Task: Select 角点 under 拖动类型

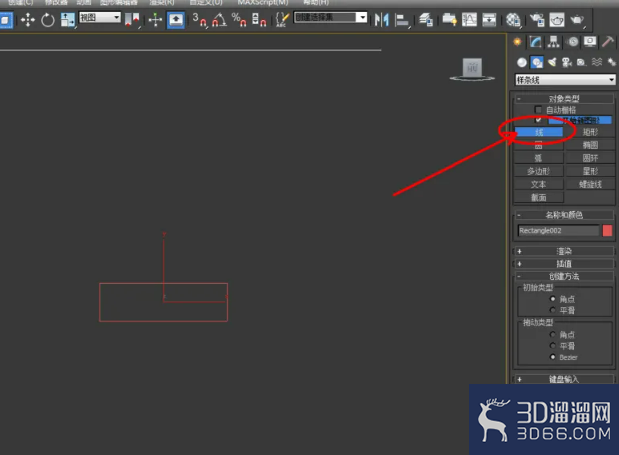Action: (x=553, y=334)
